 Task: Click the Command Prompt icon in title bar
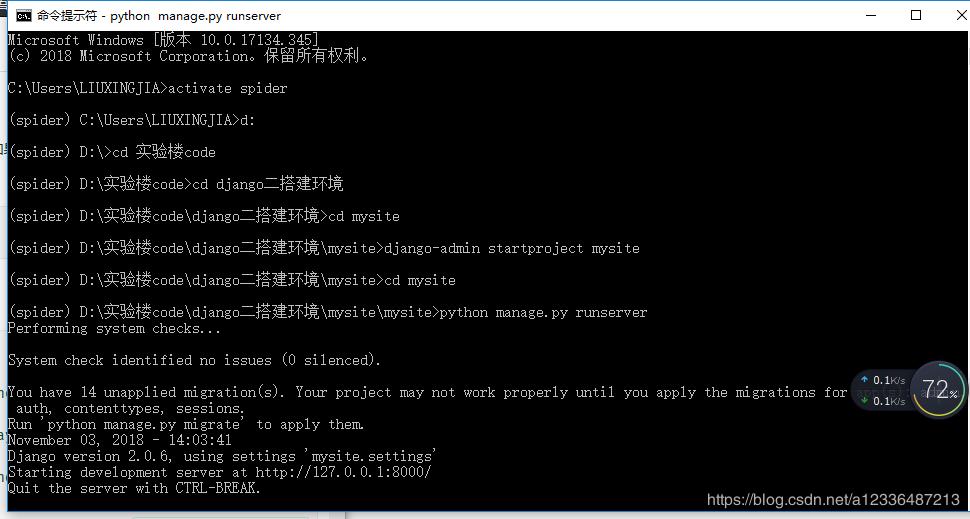[x=22, y=16]
